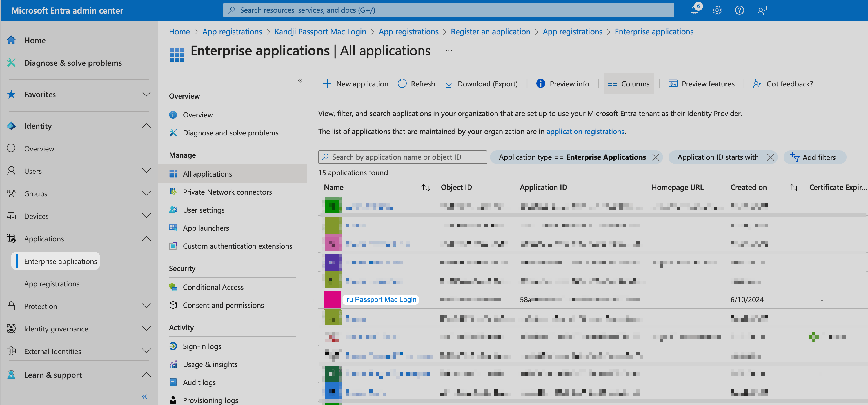
Task: Click the Audit logs book icon
Action: [173, 382]
